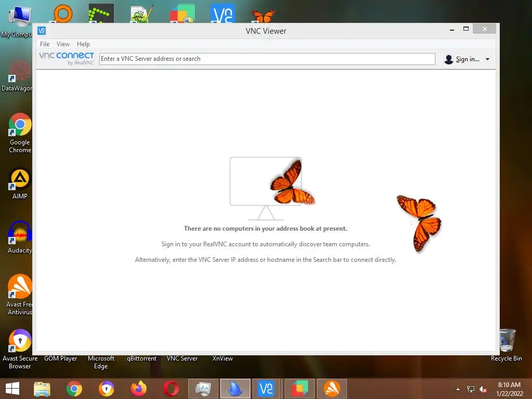Click the empty address book monitor illustration
Screen dimensions: 532x399
pos(265,189)
